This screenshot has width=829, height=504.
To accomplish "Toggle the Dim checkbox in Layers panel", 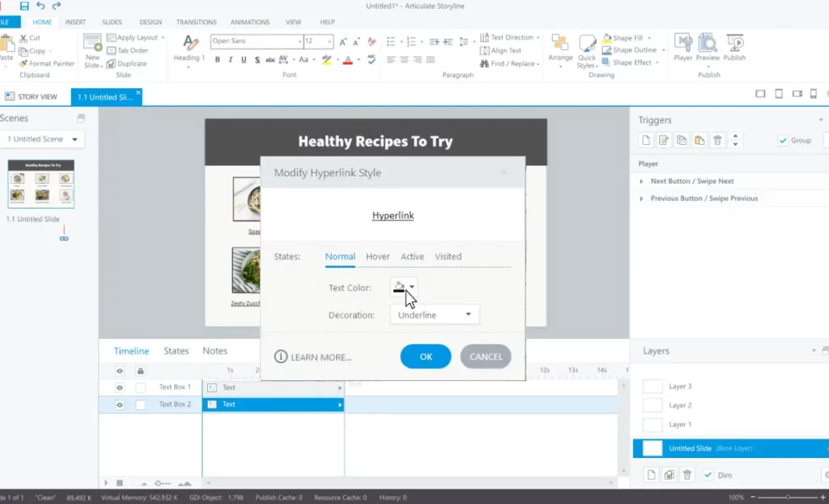I will pyautogui.click(x=708, y=475).
